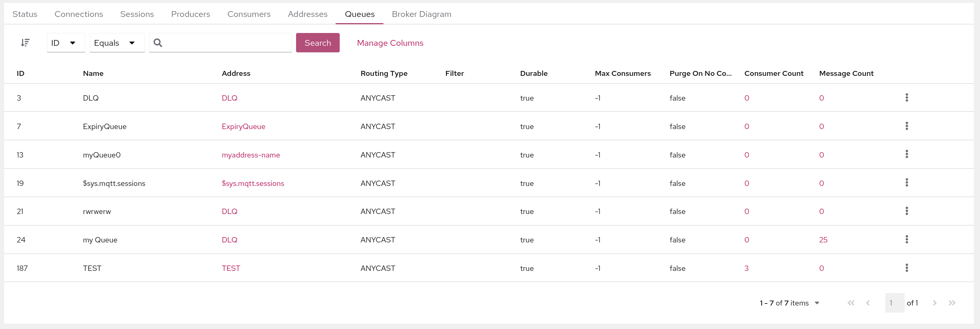Open actions menu for myQueue0 row

coord(907,154)
